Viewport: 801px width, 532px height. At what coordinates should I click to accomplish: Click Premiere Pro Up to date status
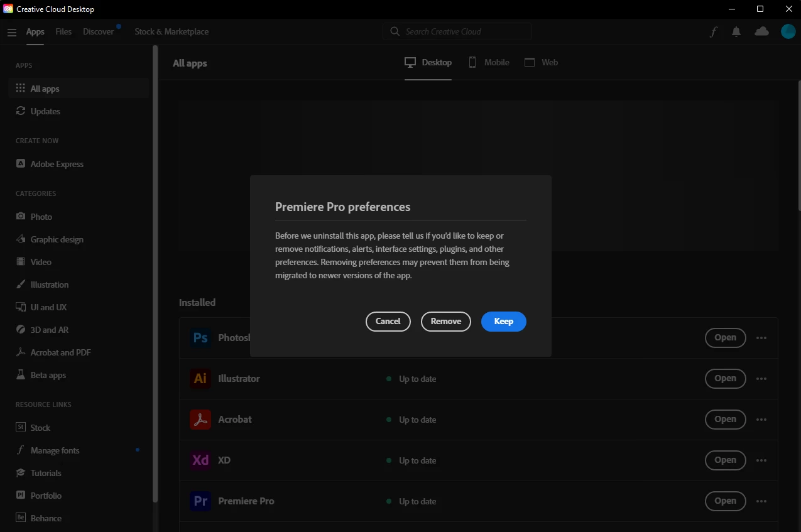(411, 501)
